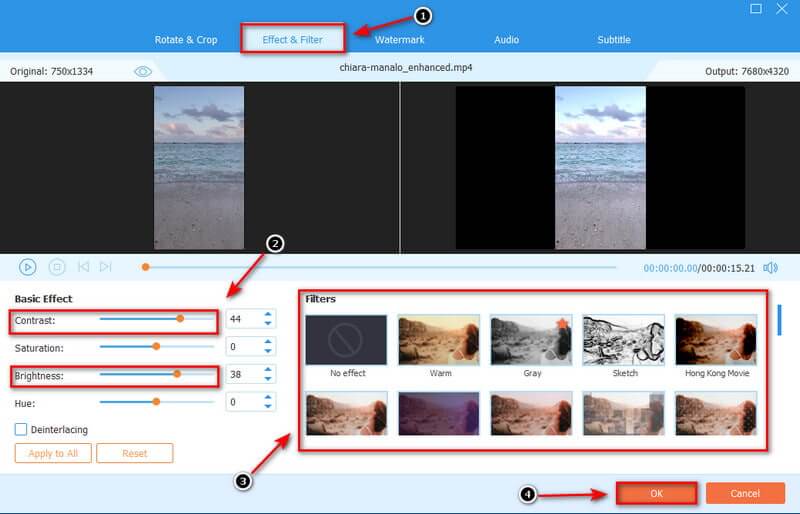Apply the Hong Kong Movie filter
The image size is (800, 514).
716,339
